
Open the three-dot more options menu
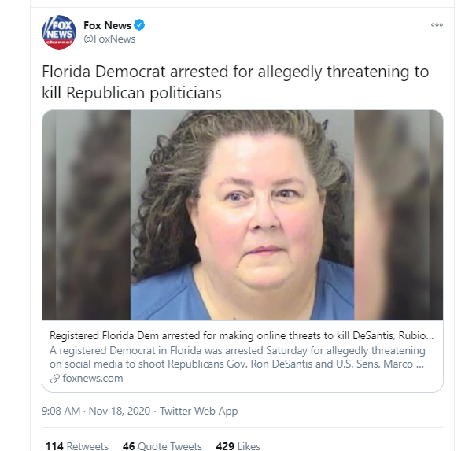tap(437, 24)
